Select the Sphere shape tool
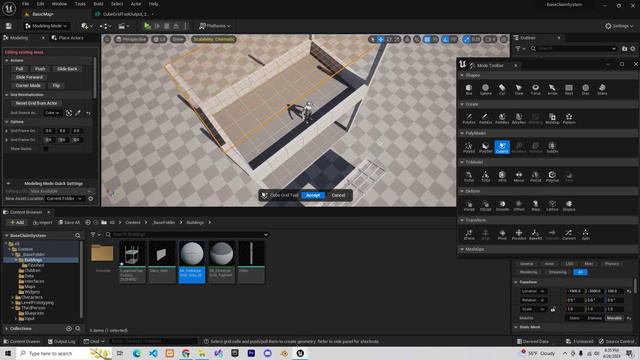The height and width of the screenshot is (360, 640). coord(485,90)
